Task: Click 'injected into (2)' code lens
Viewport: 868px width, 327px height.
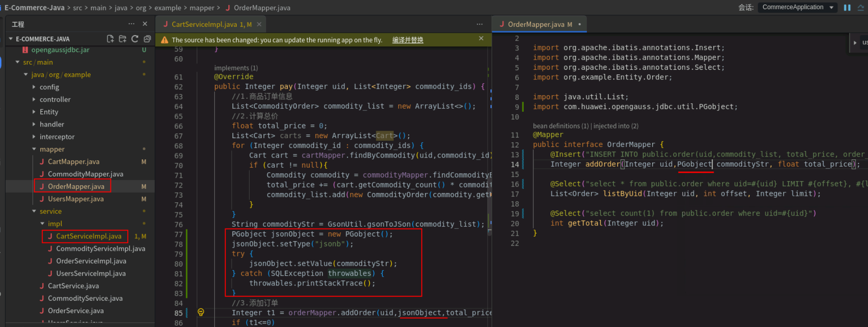Action: [x=616, y=126]
